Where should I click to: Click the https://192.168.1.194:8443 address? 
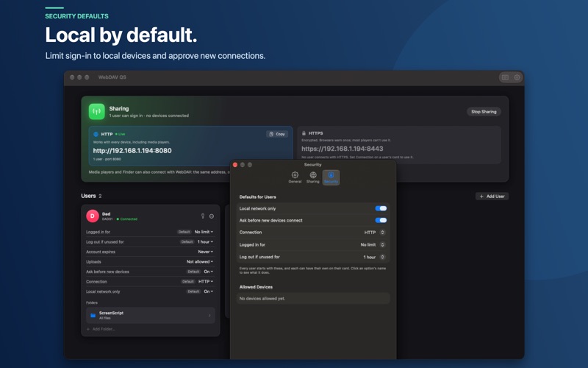pos(343,149)
